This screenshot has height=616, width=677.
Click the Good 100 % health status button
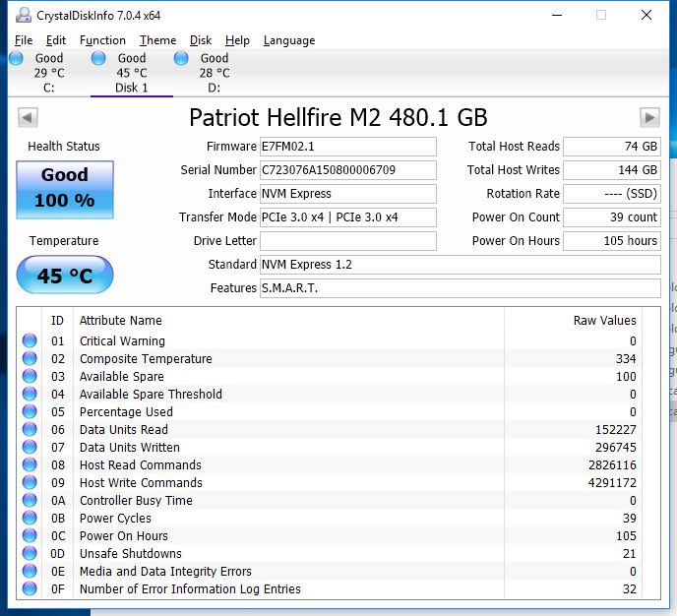(x=65, y=188)
